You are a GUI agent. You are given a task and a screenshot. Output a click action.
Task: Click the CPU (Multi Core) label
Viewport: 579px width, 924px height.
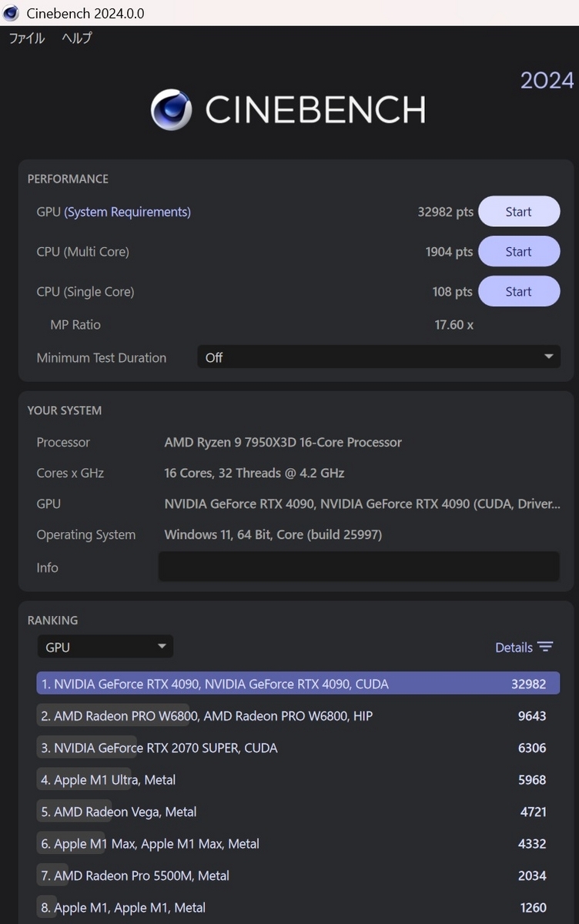click(82, 252)
